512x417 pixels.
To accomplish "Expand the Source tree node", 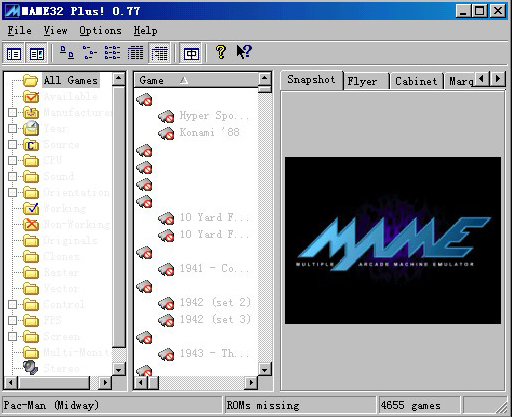I will click(x=12, y=144).
